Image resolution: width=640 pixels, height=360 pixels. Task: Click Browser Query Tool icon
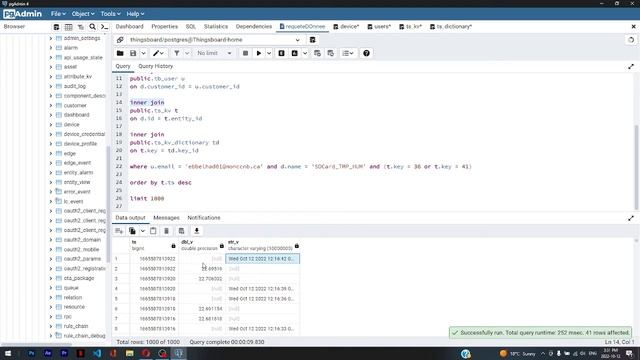56,27
